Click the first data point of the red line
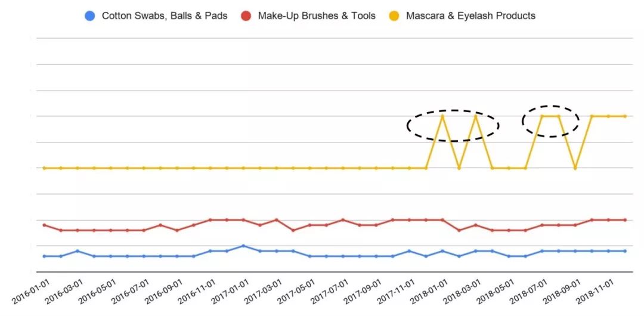The image size is (644, 316). click(x=44, y=225)
